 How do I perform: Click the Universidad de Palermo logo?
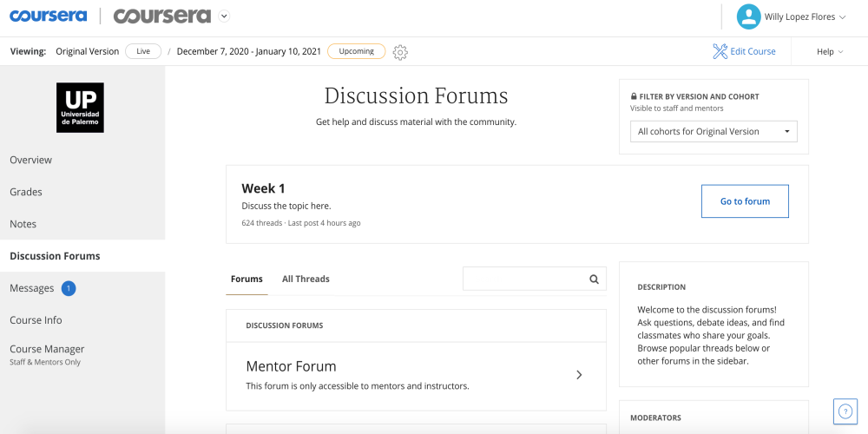pyautogui.click(x=80, y=108)
